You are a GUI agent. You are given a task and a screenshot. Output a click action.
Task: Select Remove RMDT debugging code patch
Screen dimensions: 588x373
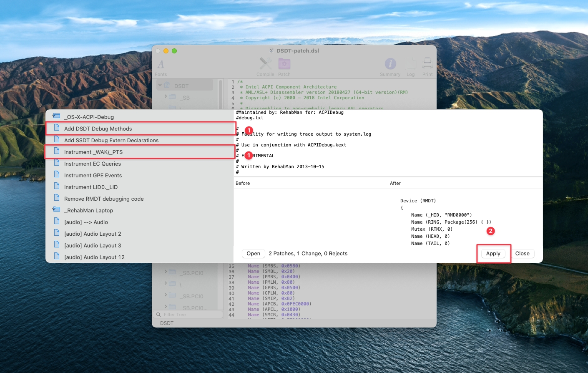[104, 199]
